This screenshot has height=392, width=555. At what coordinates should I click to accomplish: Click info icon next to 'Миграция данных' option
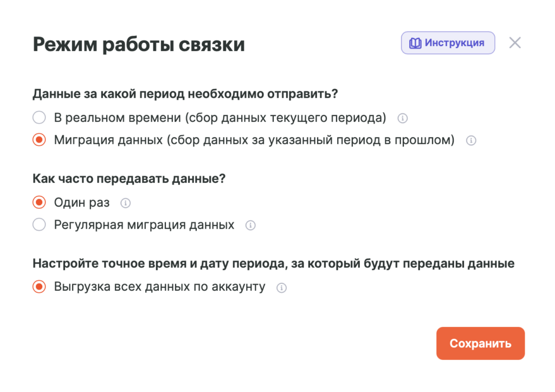pos(471,140)
